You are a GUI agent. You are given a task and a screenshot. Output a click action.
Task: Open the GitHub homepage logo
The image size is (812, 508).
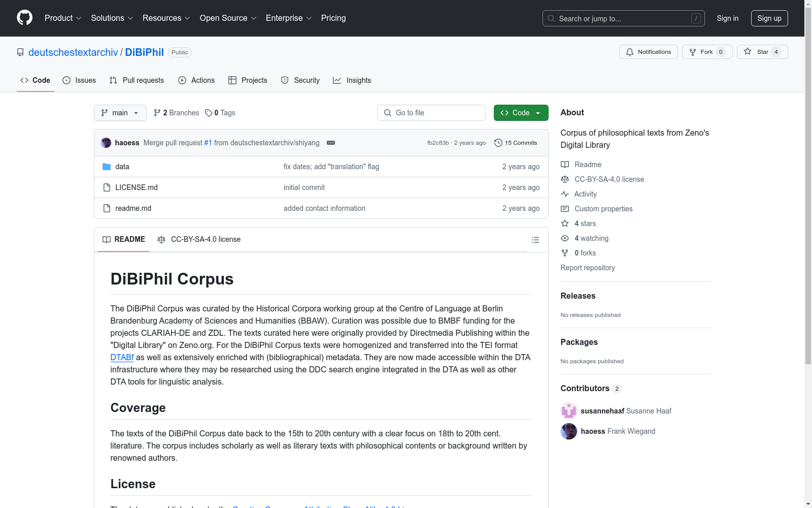(x=24, y=18)
